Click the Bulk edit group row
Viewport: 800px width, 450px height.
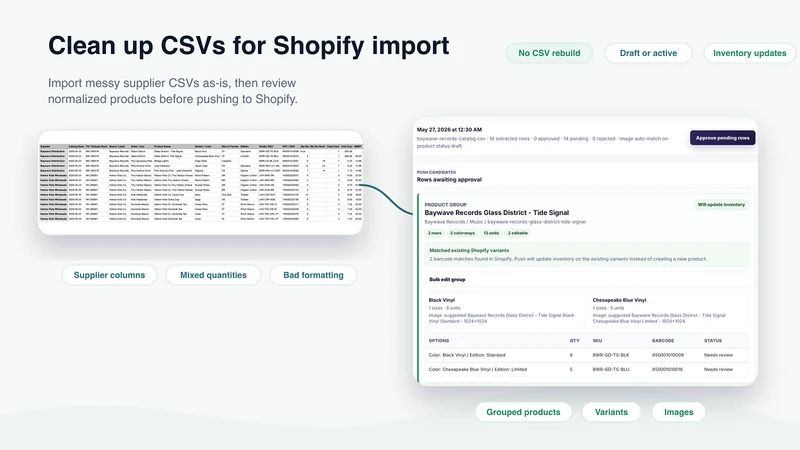pyautogui.click(x=587, y=280)
